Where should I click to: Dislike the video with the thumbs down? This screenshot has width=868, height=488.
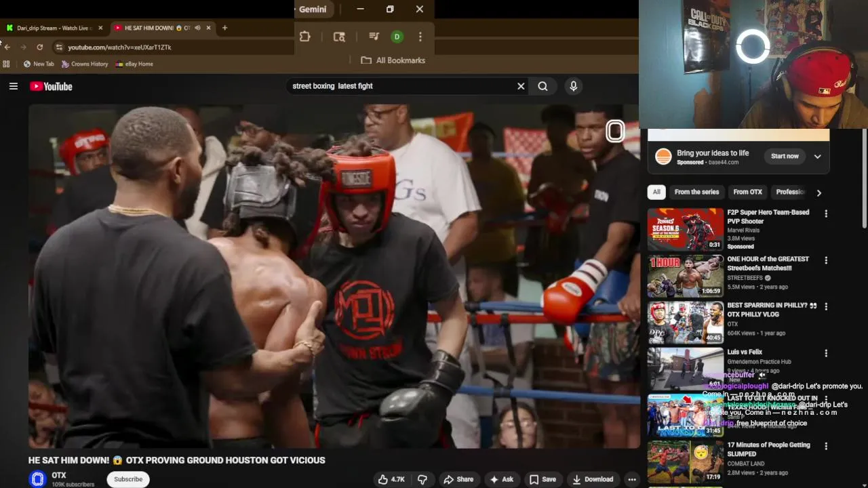422,479
